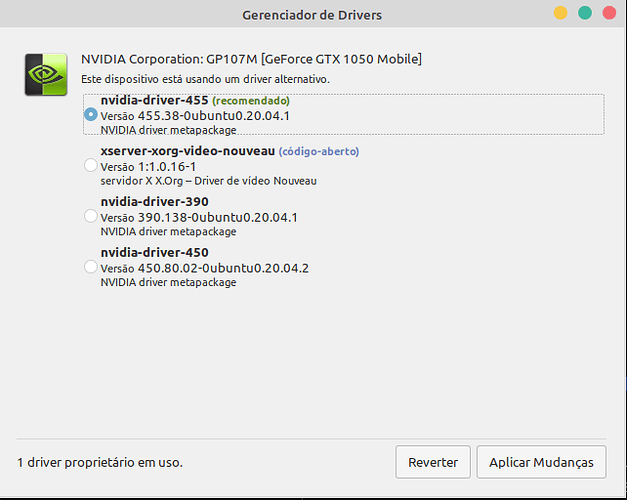Close Gerenciador de Drivers with the red button

(x=608, y=14)
